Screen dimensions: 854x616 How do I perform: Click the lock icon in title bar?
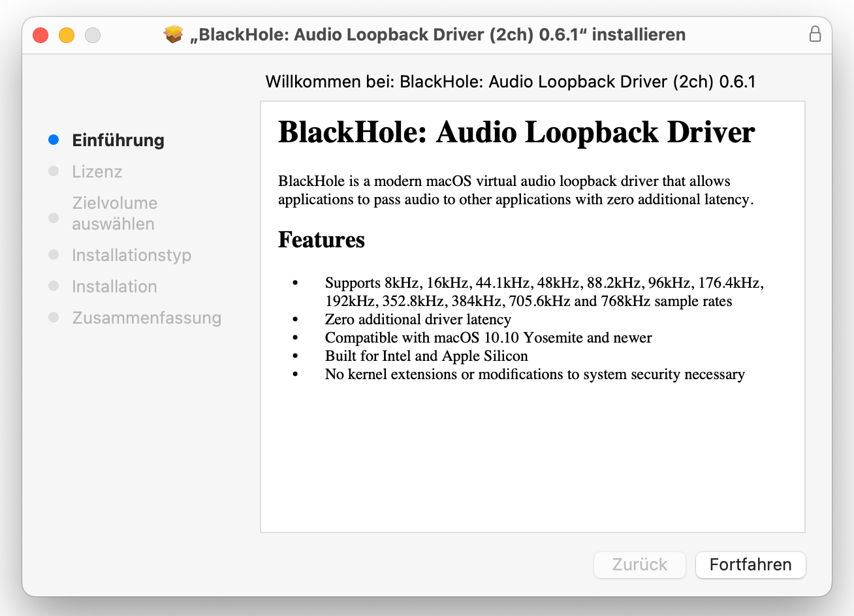[x=815, y=34]
